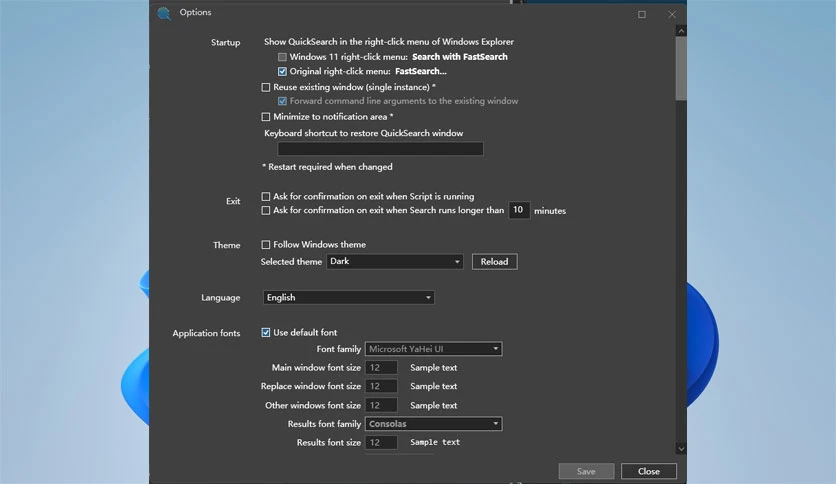Screen dimensions: 836x484
Task: Open the Language dropdown showing English
Action: (x=349, y=297)
